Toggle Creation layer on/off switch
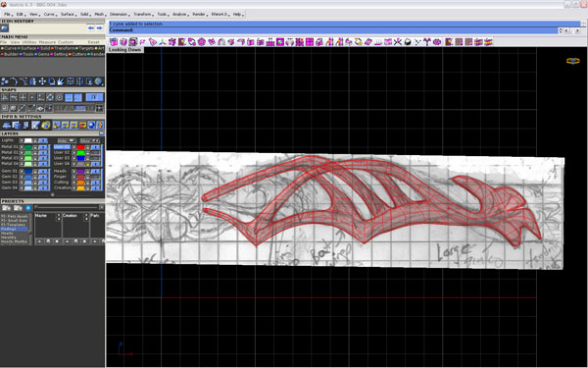 [x=96, y=187]
